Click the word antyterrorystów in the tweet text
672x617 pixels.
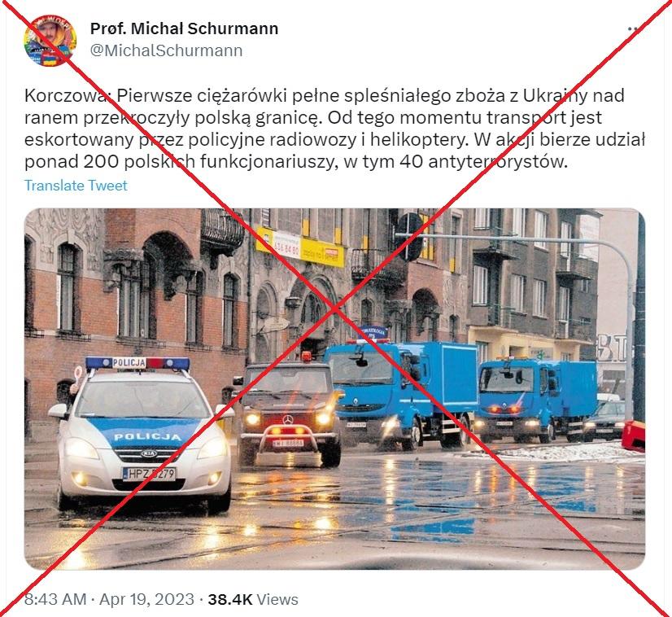point(497,162)
